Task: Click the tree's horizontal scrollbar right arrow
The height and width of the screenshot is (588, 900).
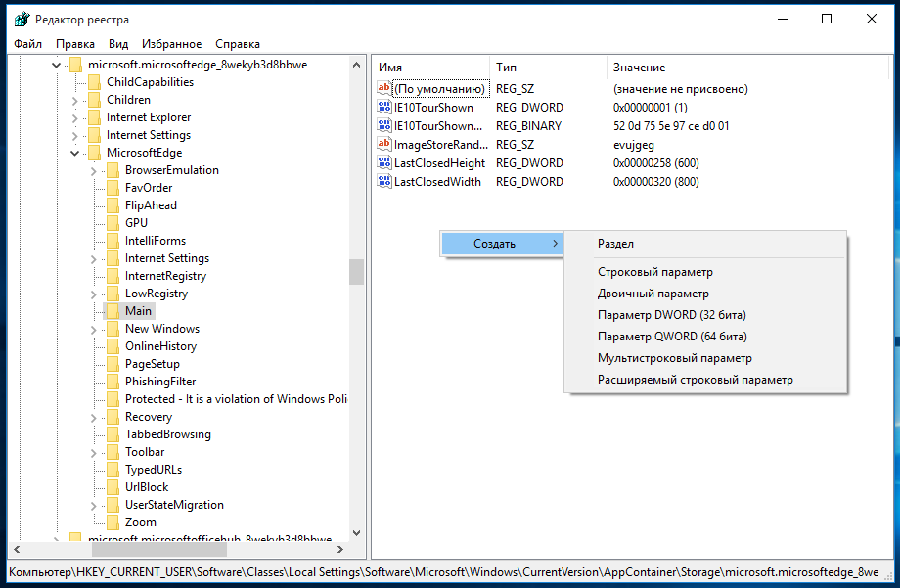Action: coord(340,550)
